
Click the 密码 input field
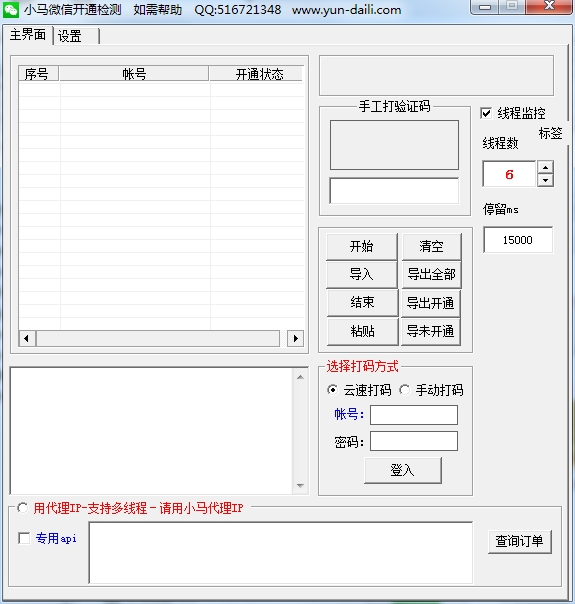(414, 441)
